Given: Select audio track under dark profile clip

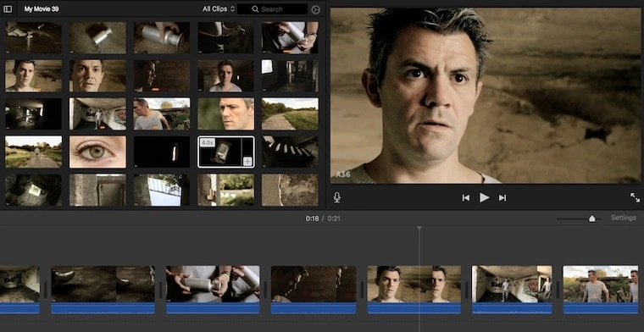Looking at the screenshot, I should pyautogui.click(x=314, y=308).
